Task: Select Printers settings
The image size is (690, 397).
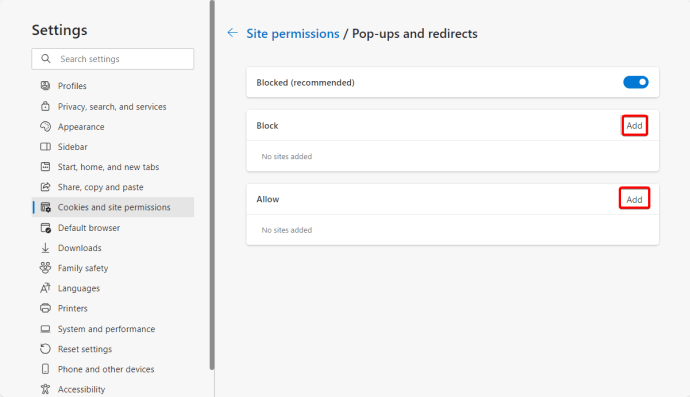Action: [113, 308]
